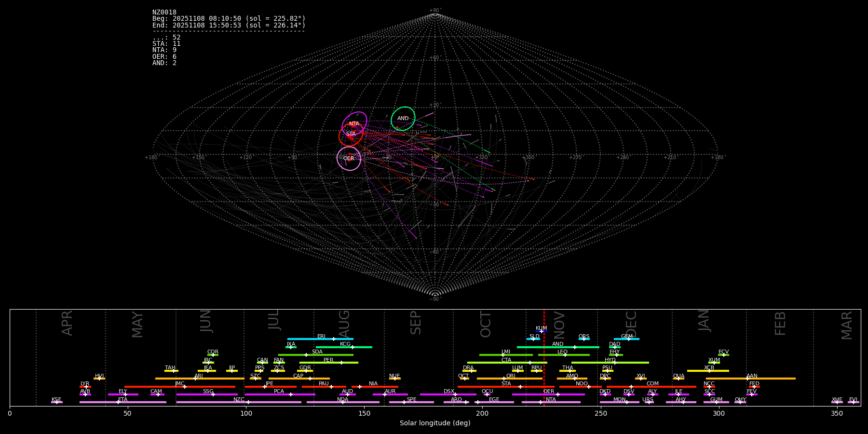
Task: Click the LYR shower label in the timeline
Action: click(x=85, y=384)
